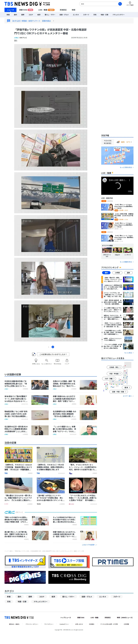Select the 24時間 ranking filter

(x=117, y=273)
